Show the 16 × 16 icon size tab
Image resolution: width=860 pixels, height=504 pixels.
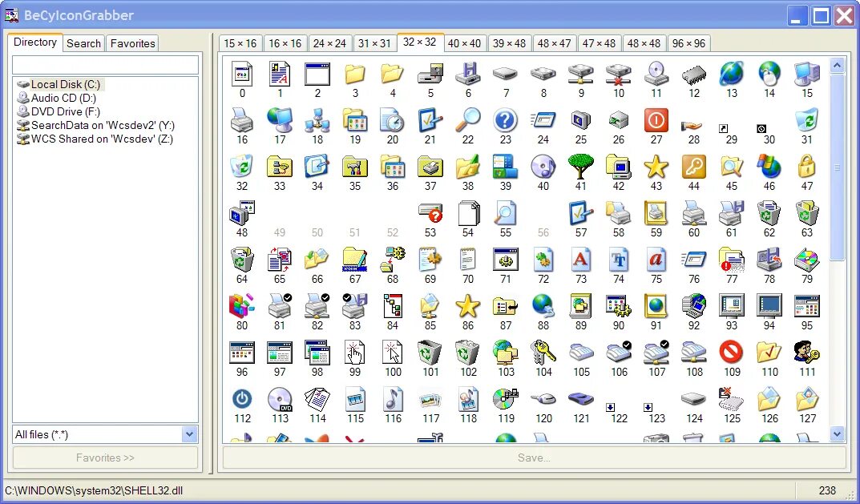(x=285, y=43)
